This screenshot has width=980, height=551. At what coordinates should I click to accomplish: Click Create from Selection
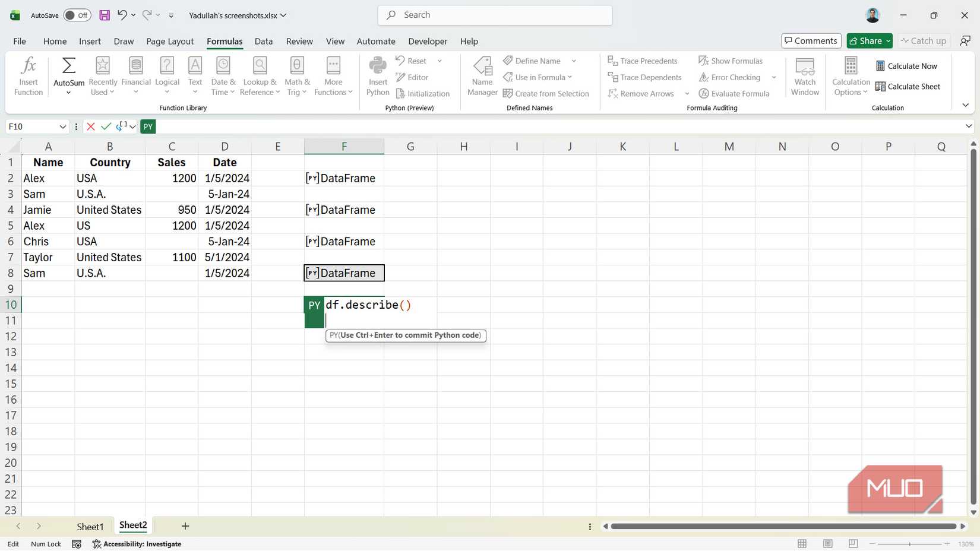click(x=546, y=94)
